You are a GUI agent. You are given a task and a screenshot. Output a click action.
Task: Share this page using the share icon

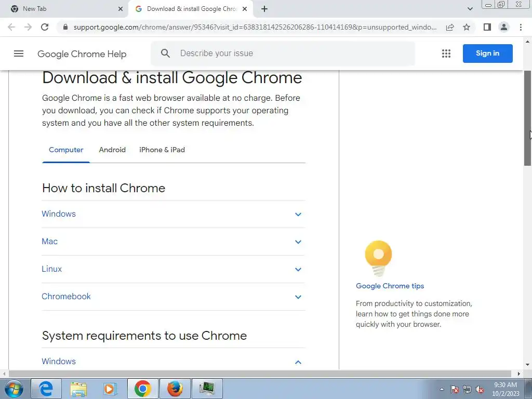(450, 27)
